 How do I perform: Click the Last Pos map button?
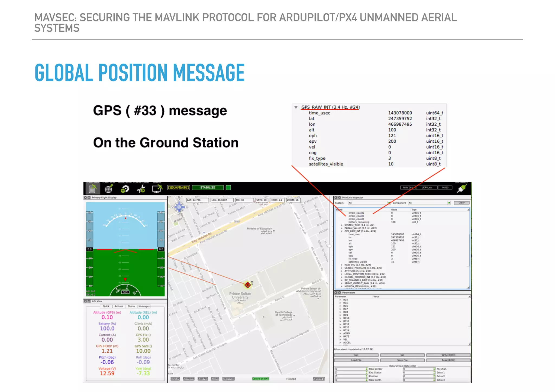203,379
